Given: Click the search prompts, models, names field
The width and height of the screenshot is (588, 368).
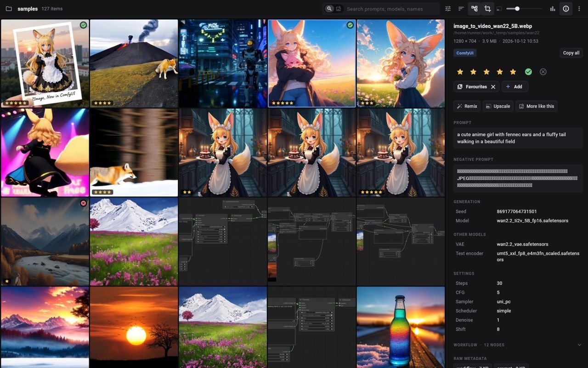Looking at the screenshot, I should pos(391,9).
